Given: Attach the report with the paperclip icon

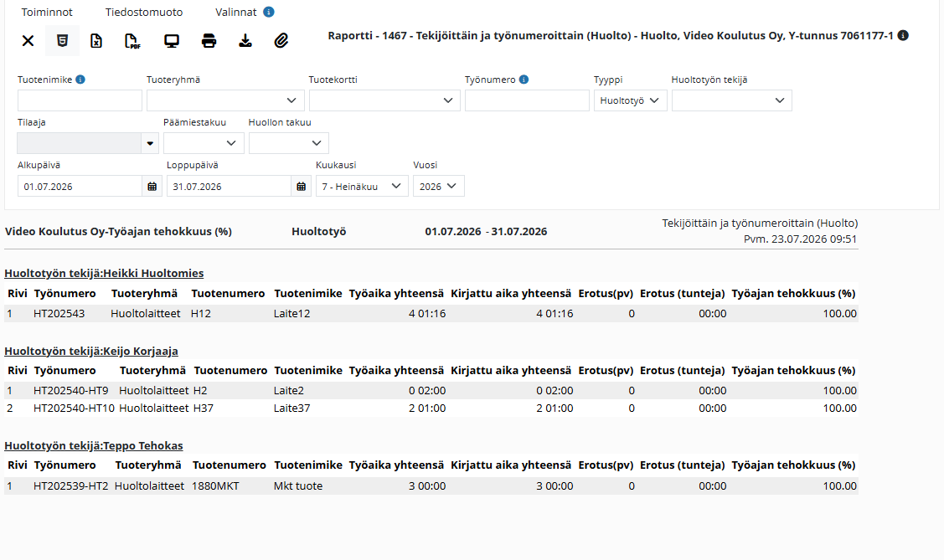Looking at the screenshot, I should click(x=281, y=41).
